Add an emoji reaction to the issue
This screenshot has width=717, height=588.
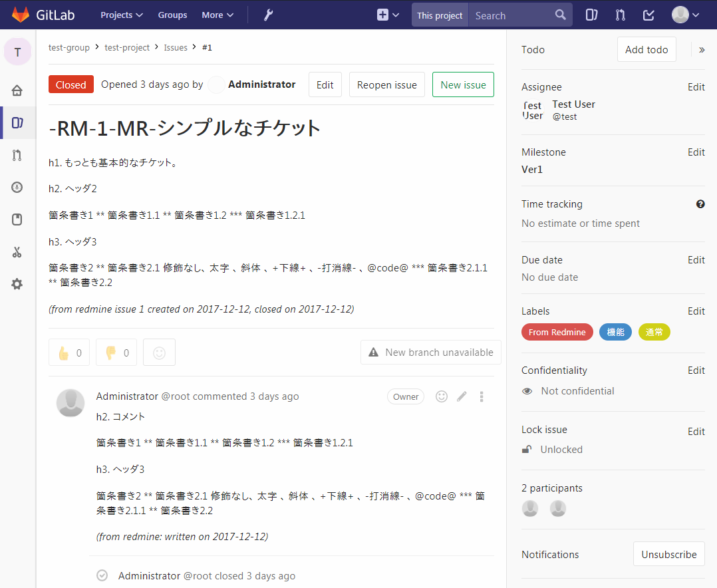(159, 352)
